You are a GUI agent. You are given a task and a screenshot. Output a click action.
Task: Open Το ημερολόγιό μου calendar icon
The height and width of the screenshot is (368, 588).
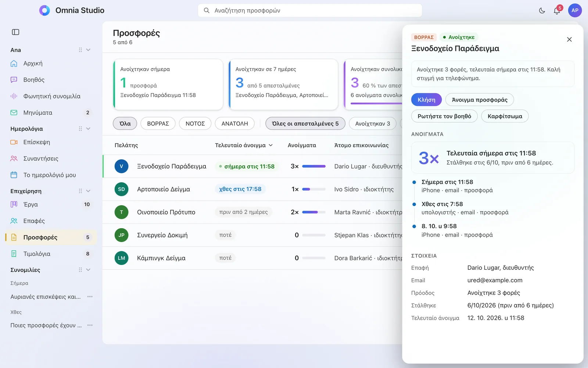(14, 175)
